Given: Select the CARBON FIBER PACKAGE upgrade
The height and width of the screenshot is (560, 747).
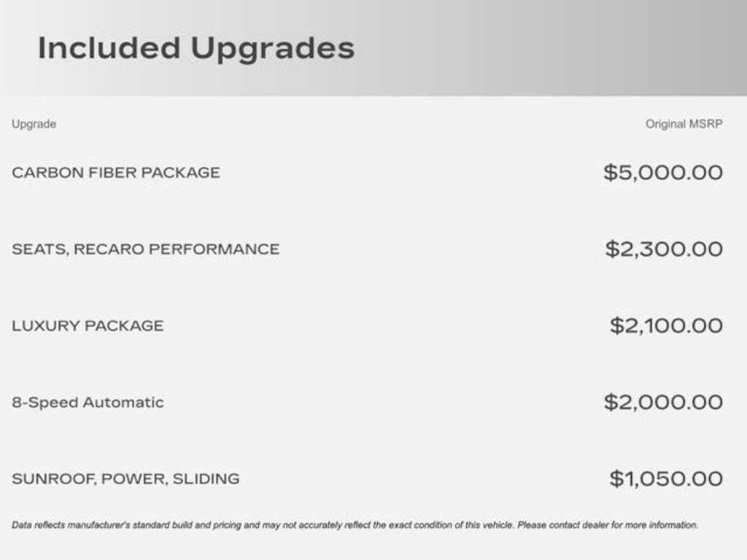Looking at the screenshot, I should (x=115, y=173).
